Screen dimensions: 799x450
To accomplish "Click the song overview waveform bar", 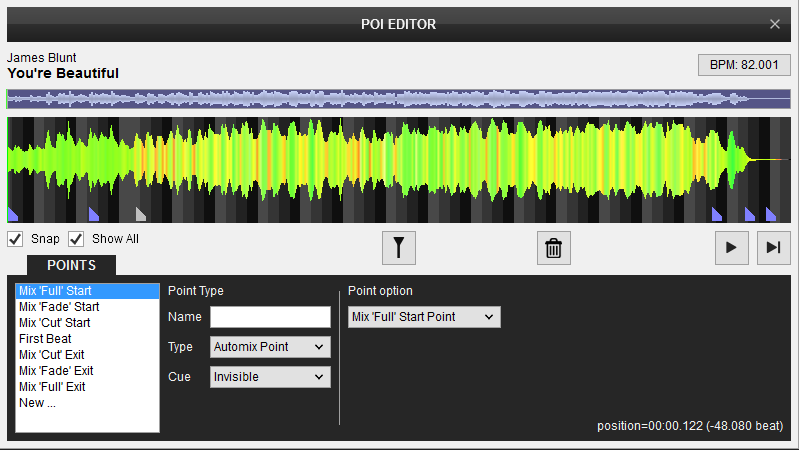I will click(398, 99).
